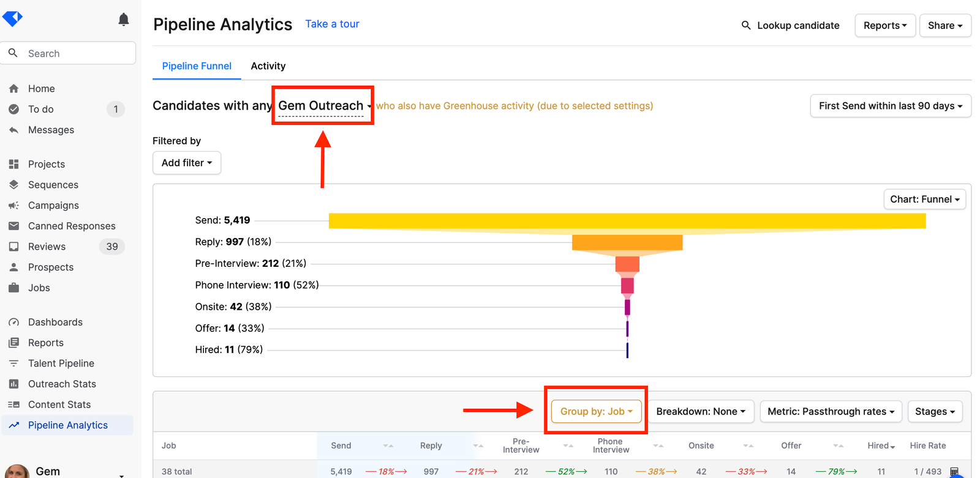Click the To do checkmark icon
The width and height of the screenshot is (980, 478).
[13, 109]
